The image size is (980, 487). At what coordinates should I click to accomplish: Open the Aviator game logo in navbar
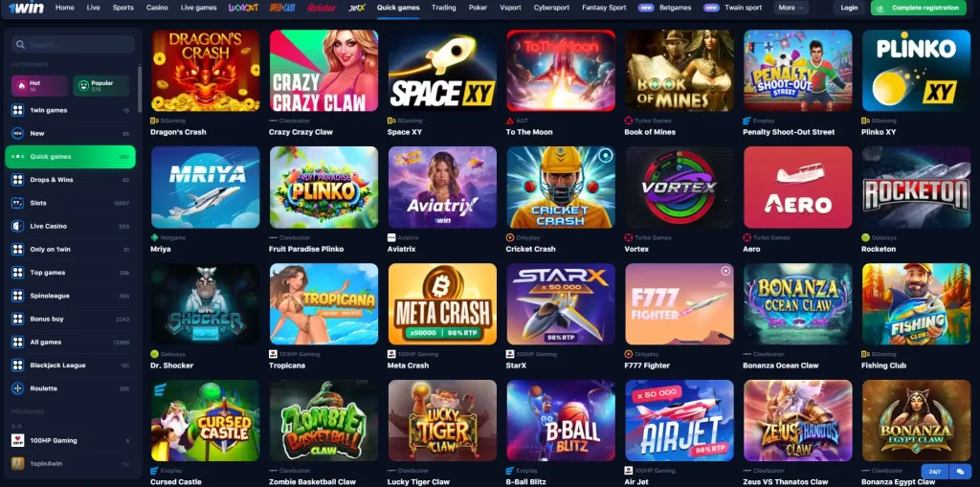(322, 8)
